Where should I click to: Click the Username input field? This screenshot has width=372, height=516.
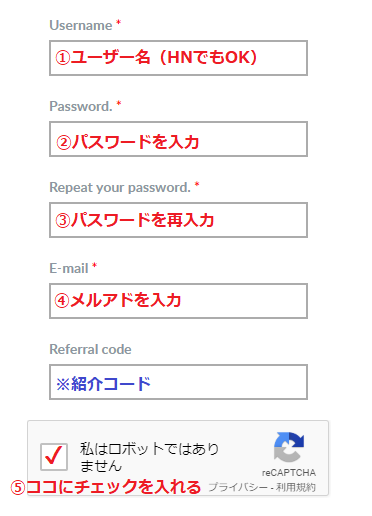tap(178, 58)
